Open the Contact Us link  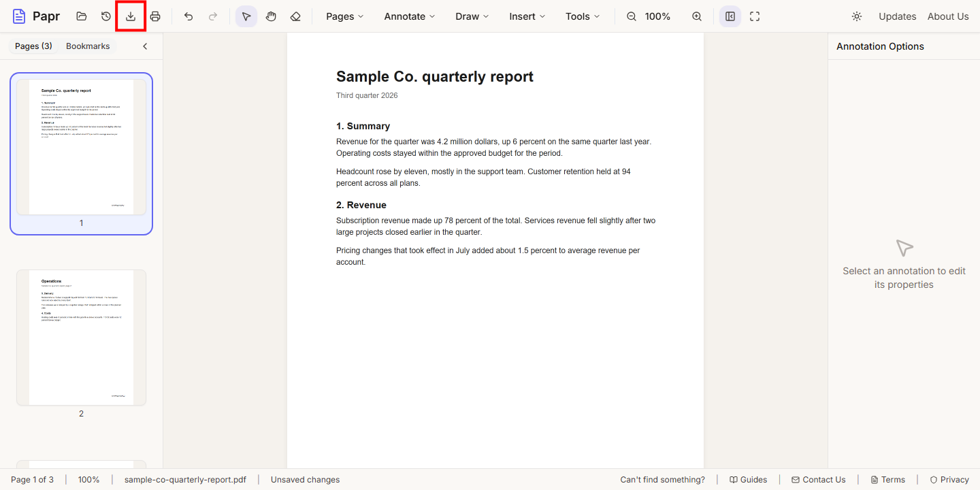click(819, 480)
